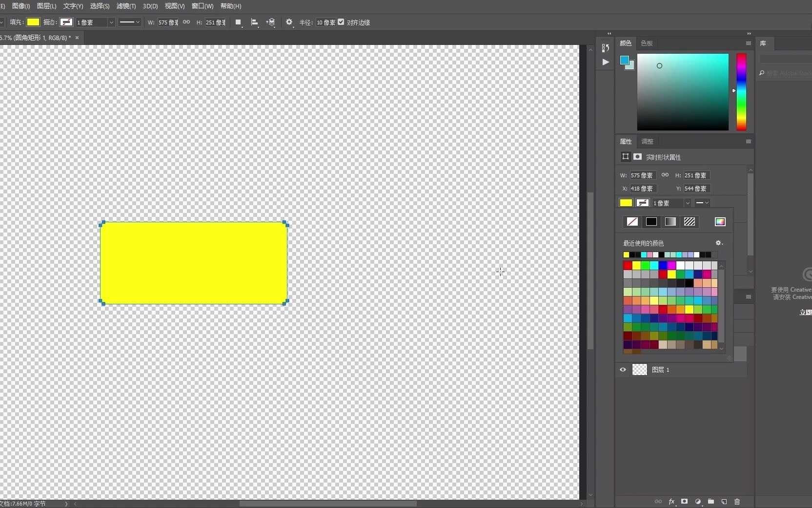Click the W field in properties panel
Viewport: 812px width, 508px height.
click(643, 175)
